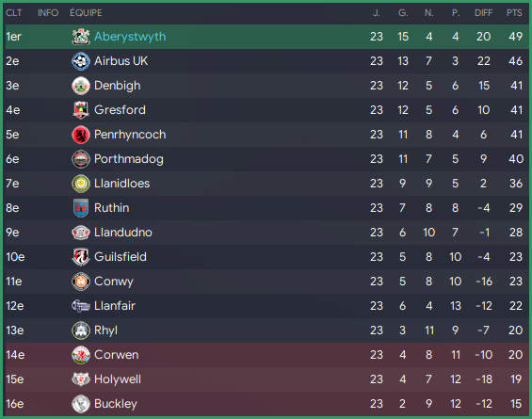532x419 pixels.
Task: Click the ÉQUIPE column header
Action: pos(86,12)
